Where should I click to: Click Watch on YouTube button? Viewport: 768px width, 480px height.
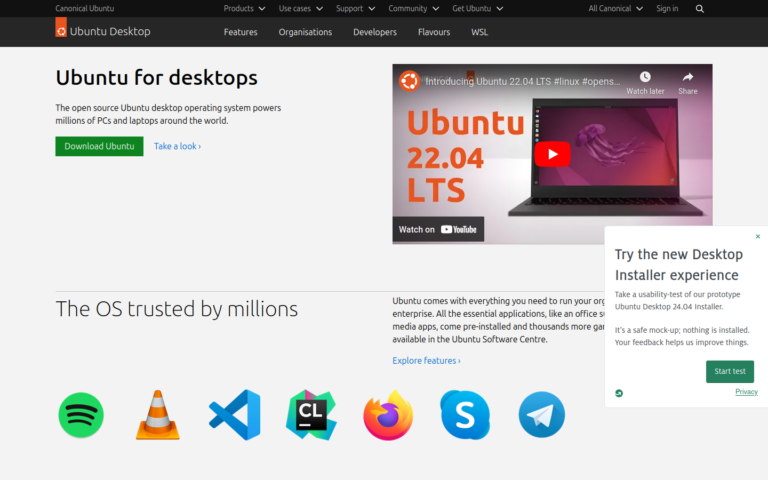[438, 229]
